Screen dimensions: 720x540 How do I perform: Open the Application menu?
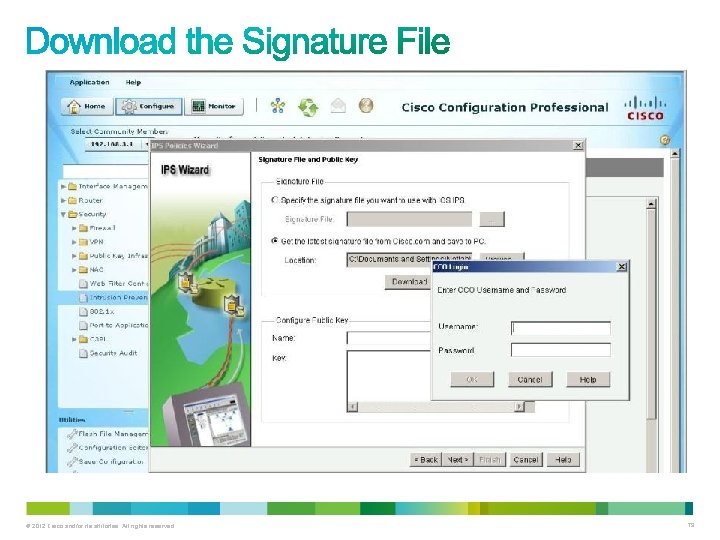coord(90,82)
